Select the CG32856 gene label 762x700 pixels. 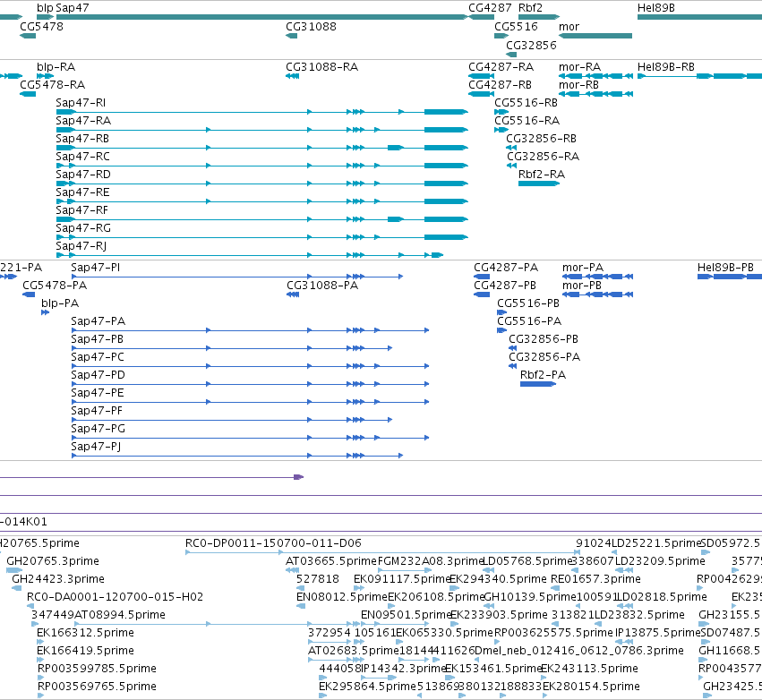(531, 45)
